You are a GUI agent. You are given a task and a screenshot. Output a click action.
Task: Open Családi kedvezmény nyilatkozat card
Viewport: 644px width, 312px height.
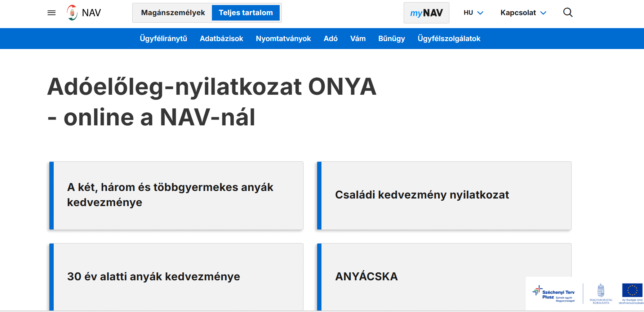444,195
